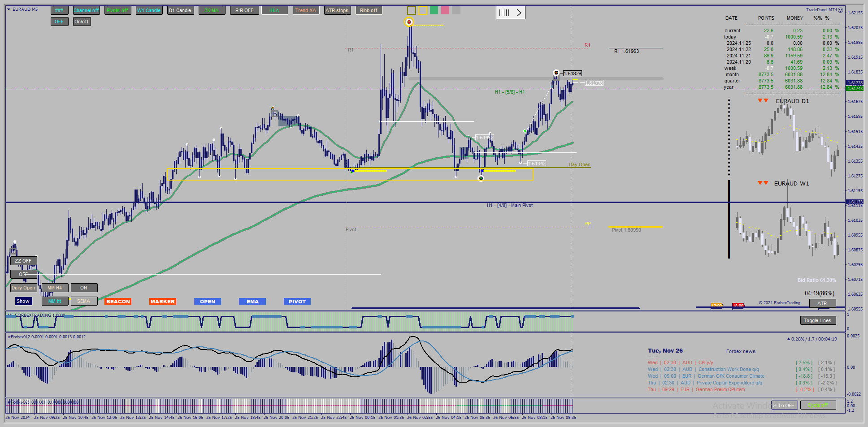Click the chart shift bars-and-arrow icon
This screenshot has height=427, width=868.
[510, 13]
